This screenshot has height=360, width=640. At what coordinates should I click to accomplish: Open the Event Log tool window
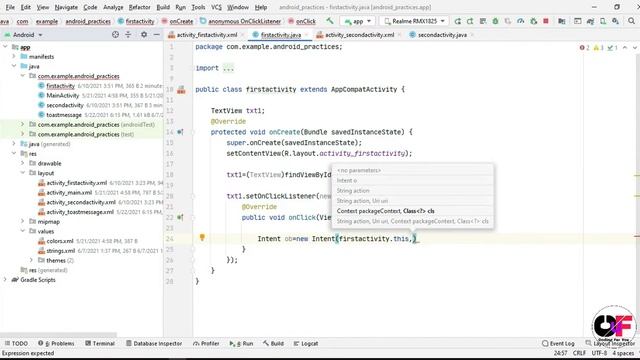pos(558,343)
